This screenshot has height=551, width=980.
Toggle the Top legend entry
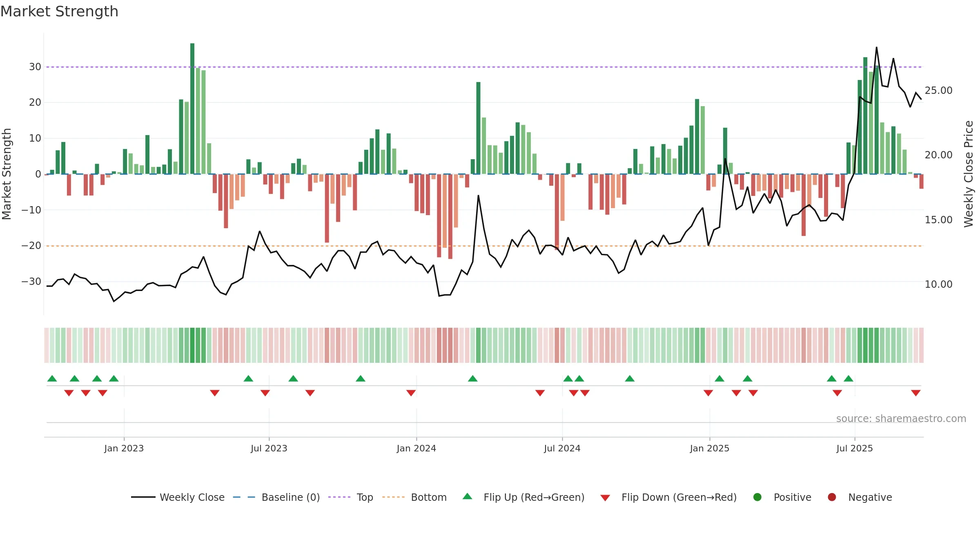pos(351,497)
